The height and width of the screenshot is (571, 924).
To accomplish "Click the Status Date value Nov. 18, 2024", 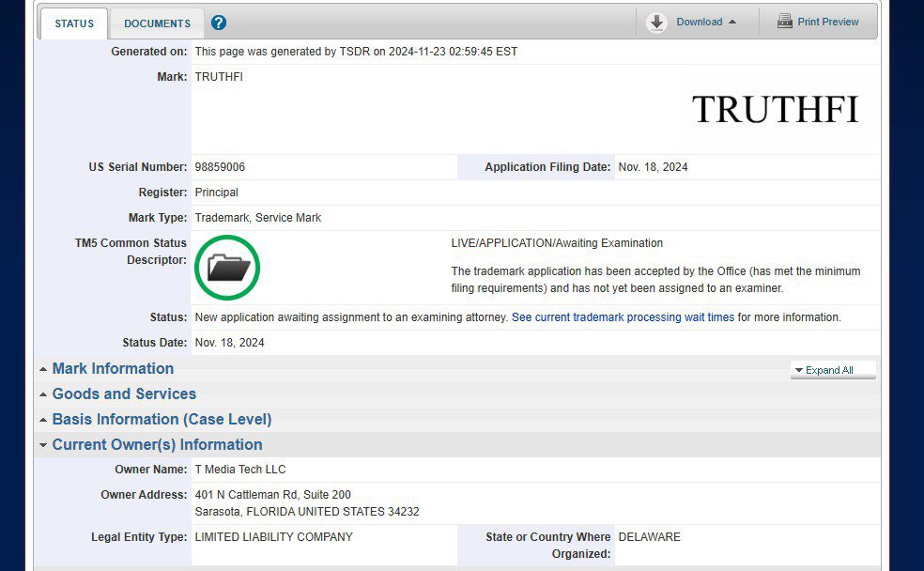I will tap(230, 343).
